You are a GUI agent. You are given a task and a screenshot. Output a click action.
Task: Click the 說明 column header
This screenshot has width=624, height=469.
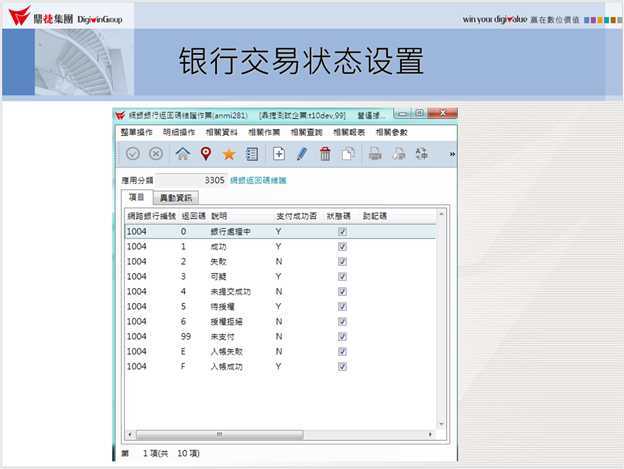coord(219,216)
